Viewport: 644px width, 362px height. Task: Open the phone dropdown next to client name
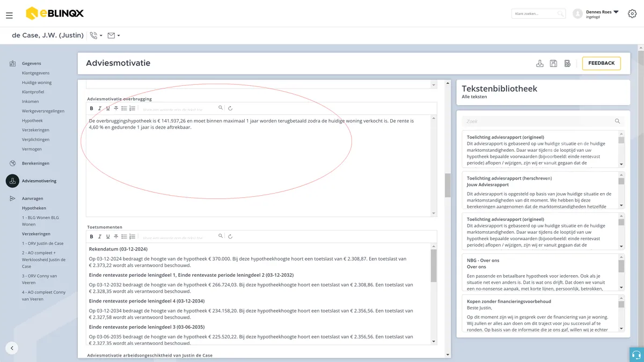pyautogui.click(x=96, y=35)
